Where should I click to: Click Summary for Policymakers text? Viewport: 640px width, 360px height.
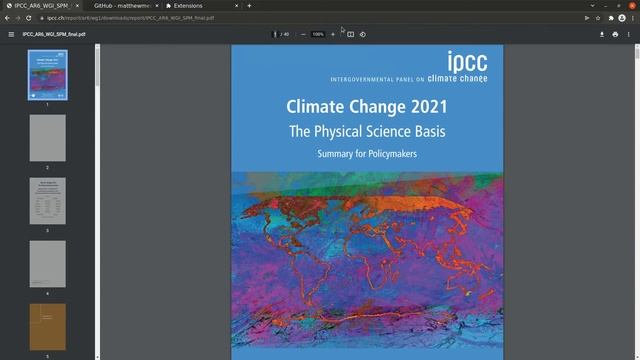point(367,154)
